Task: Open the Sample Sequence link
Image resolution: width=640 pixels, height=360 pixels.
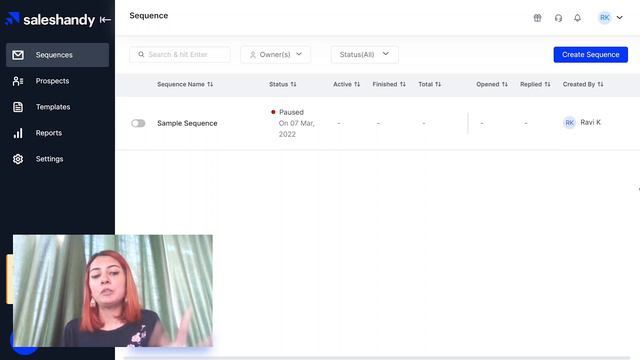Action: 187,123
